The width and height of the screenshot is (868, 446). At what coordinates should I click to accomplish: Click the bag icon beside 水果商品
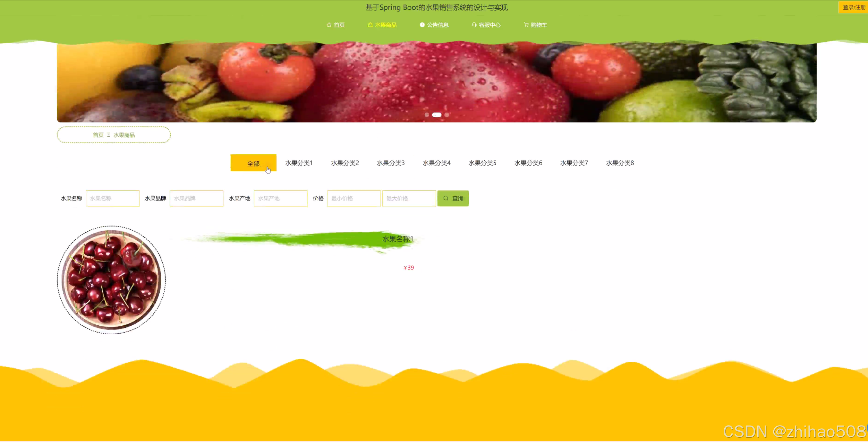[370, 25]
